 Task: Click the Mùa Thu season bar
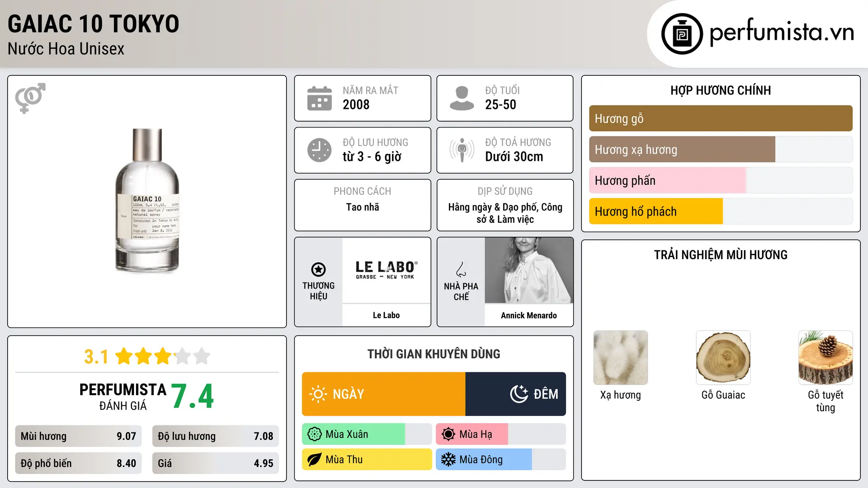[367, 460]
